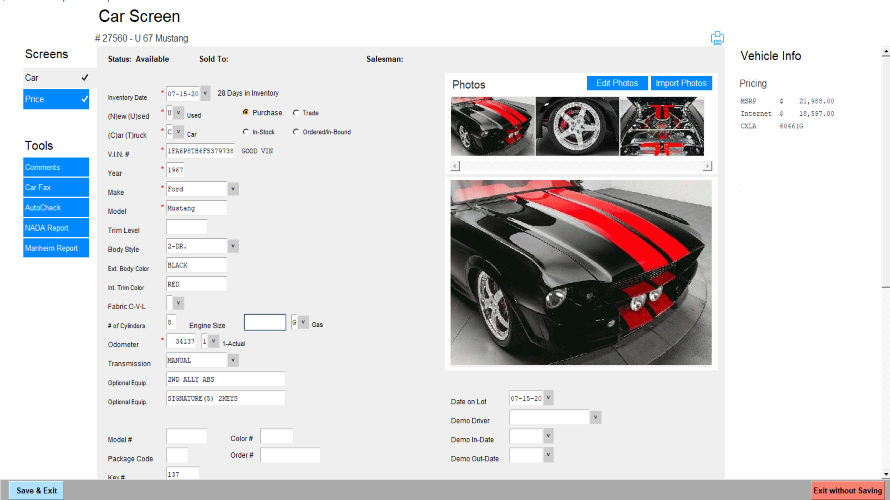The width and height of the screenshot is (890, 500).
Task: Select the Trade radio button
Action: (296, 113)
